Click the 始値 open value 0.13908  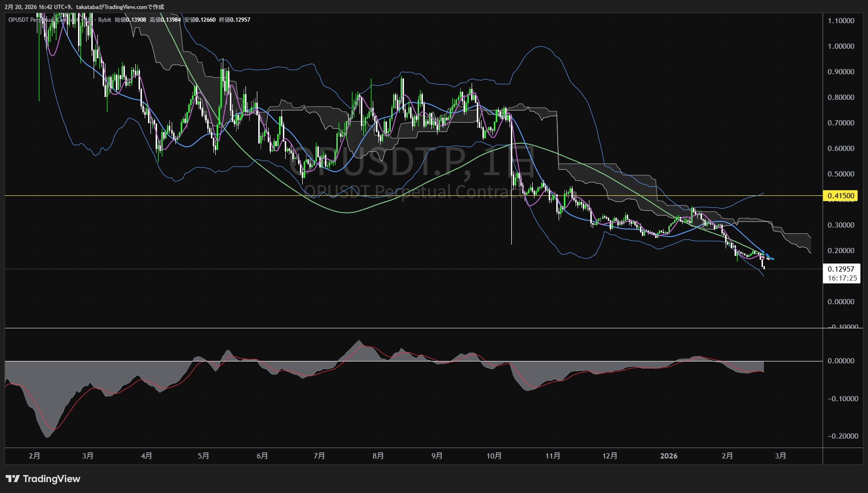136,20
